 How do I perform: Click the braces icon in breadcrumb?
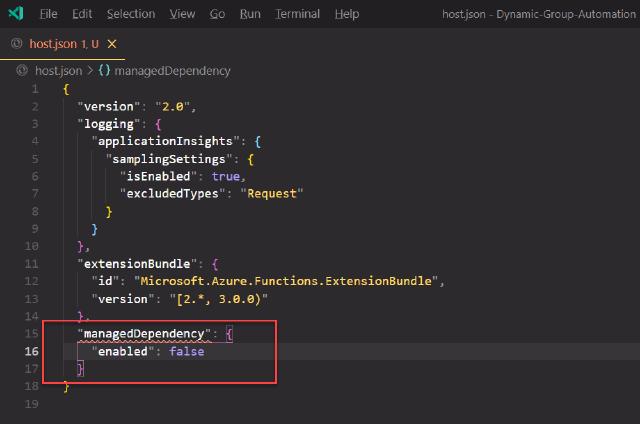(x=104, y=71)
